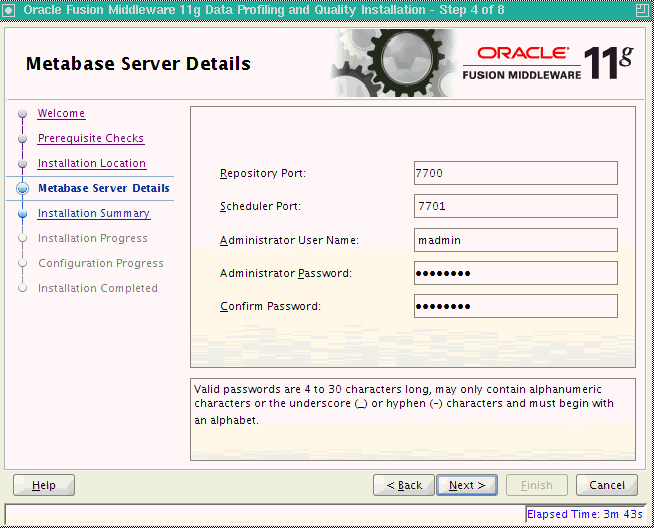Open Installation Location step

[92, 163]
